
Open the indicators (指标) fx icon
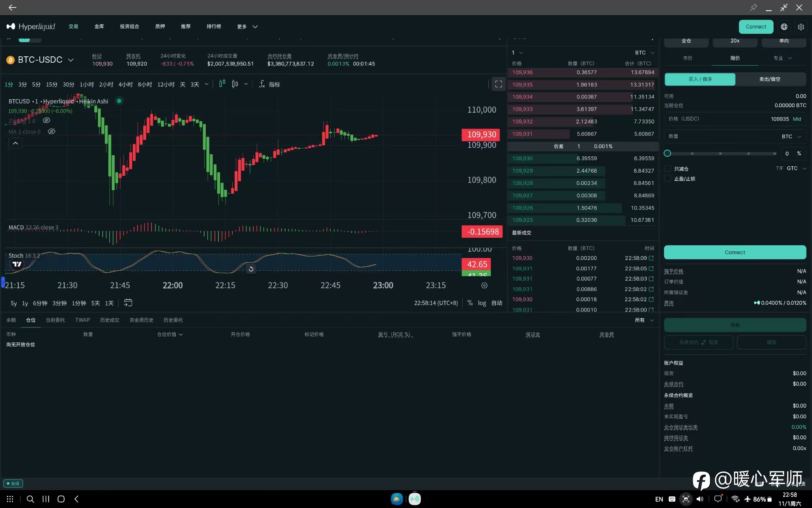[262, 84]
